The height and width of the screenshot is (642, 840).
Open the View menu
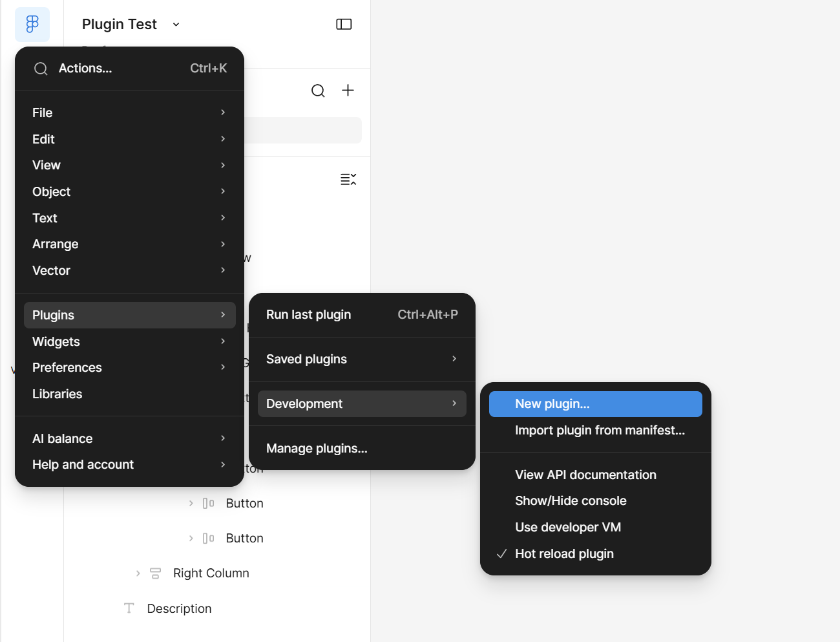[x=129, y=166]
